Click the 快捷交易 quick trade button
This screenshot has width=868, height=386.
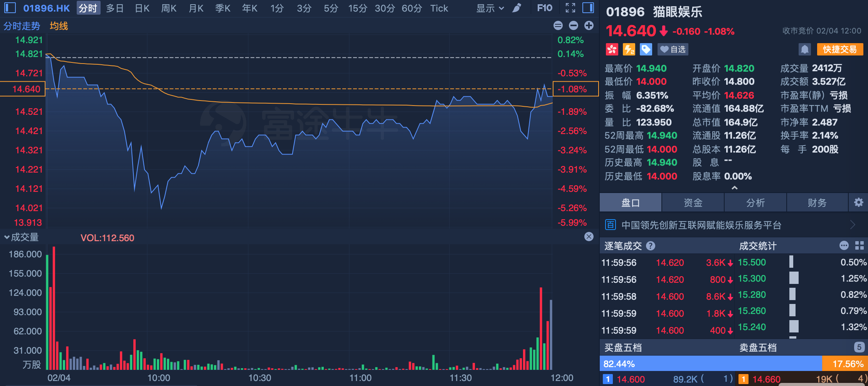pyautogui.click(x=839, y=49)
